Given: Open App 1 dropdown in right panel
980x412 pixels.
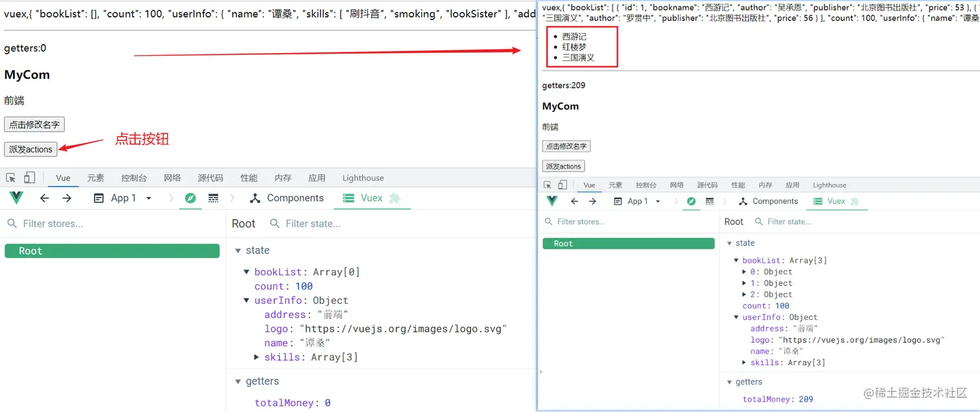Looking at the screenshot, I should click(637, 201).
